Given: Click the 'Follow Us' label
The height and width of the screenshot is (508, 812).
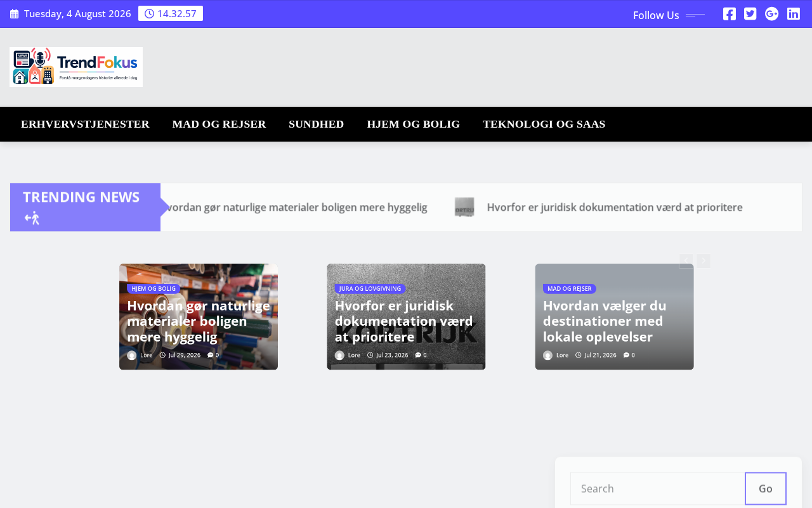Looking at the screenshot, I should pyautogui.click(x=656, y=15).
